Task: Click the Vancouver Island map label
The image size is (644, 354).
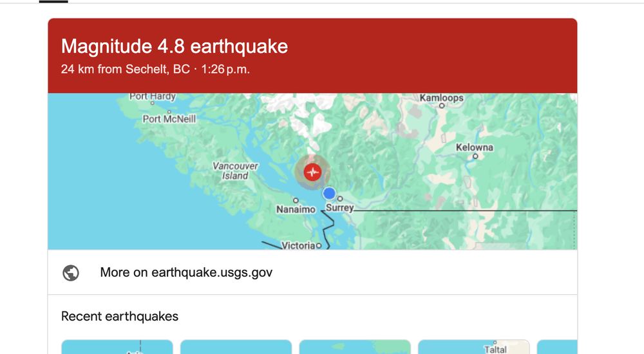Action: pos(235,171)
